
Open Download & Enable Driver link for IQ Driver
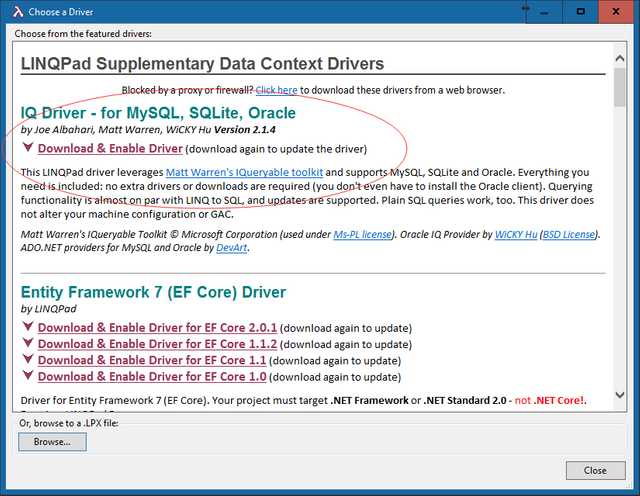pyautogui.click(x=110, y=148)
